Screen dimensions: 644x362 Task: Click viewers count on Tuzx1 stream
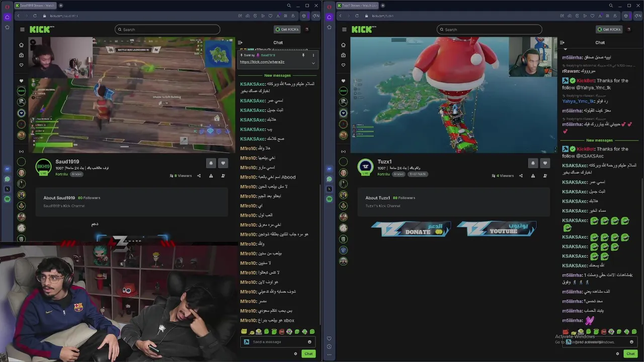tap(503, 175)
